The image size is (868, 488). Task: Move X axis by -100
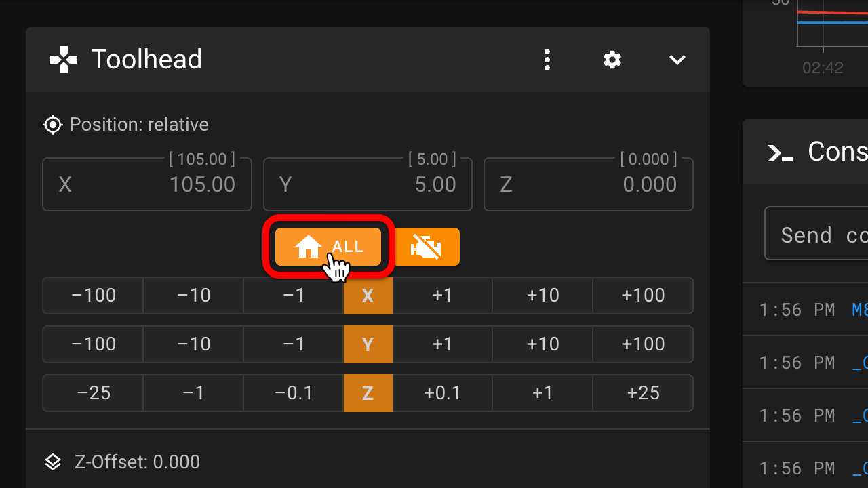tap(94, 296)
